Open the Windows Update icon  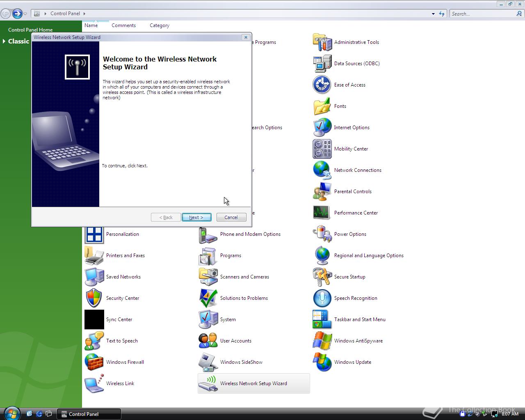point(322,362)
